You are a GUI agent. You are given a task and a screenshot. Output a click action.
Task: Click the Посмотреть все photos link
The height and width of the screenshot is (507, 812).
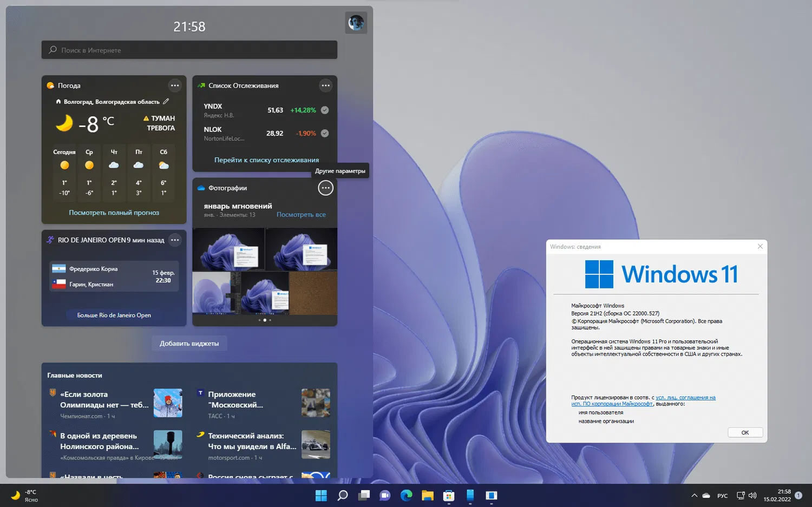coord(301,215)
